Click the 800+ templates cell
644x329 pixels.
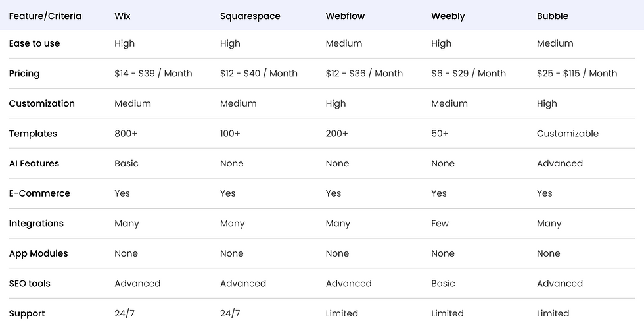pyautogui.click(x=126, y=133)
